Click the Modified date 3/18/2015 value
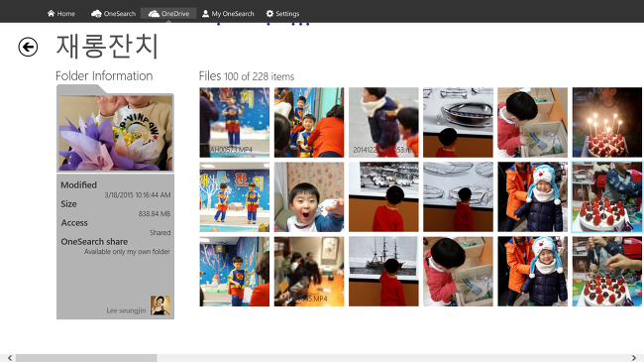644x362 pixels. click(138, 195)
